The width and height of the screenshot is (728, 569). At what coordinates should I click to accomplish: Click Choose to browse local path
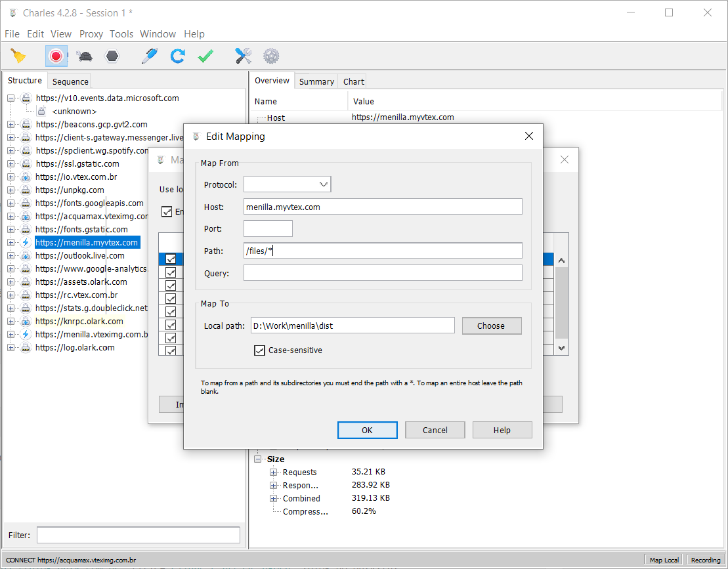coord(491,326)
